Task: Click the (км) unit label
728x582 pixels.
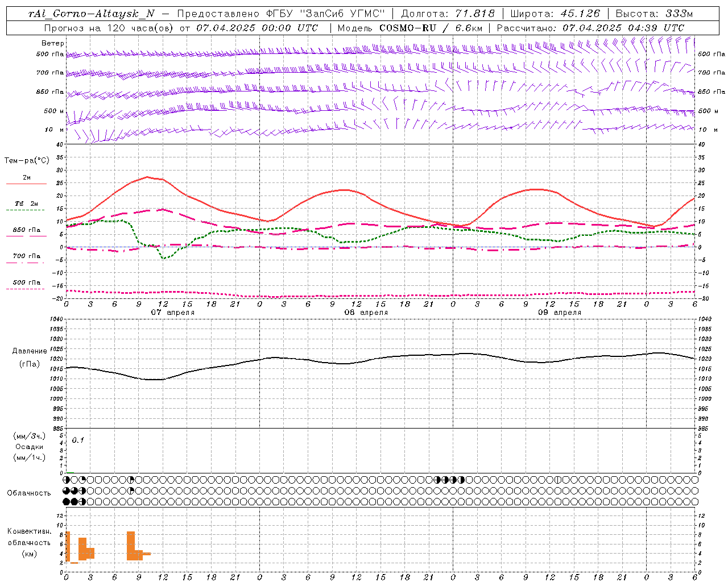Action: 30,554
